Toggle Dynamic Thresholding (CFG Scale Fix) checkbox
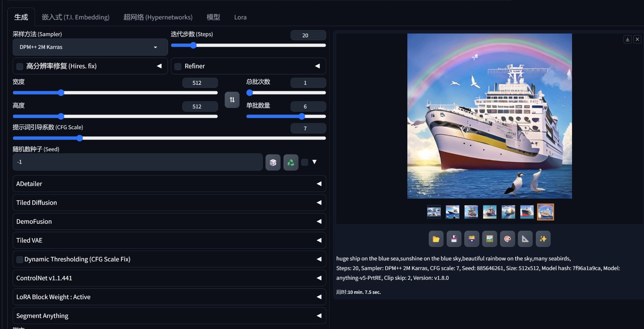The image size is (644, 329). coord(20,259)
